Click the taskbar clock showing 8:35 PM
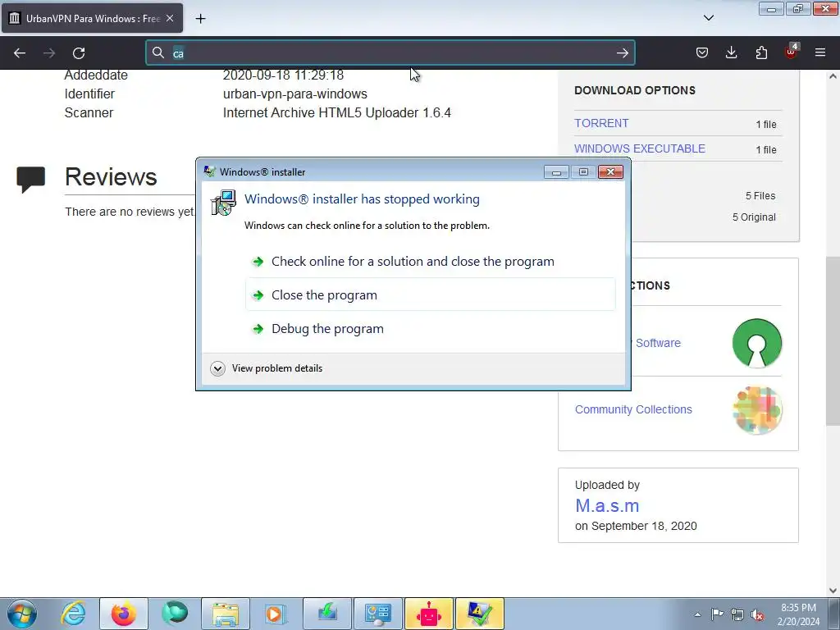The image size is (840, 630). [799, 614]
